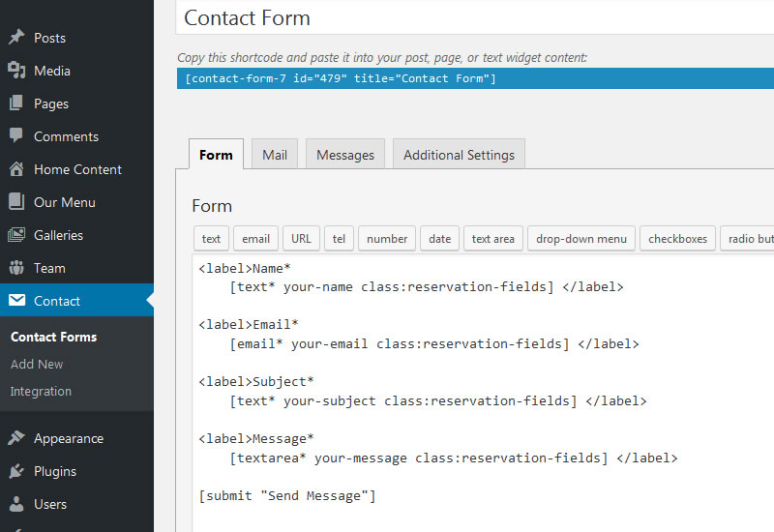This screenshot has height=532, width=774.
Task: Open Add New contact form link
Action: tap(37, 364)
